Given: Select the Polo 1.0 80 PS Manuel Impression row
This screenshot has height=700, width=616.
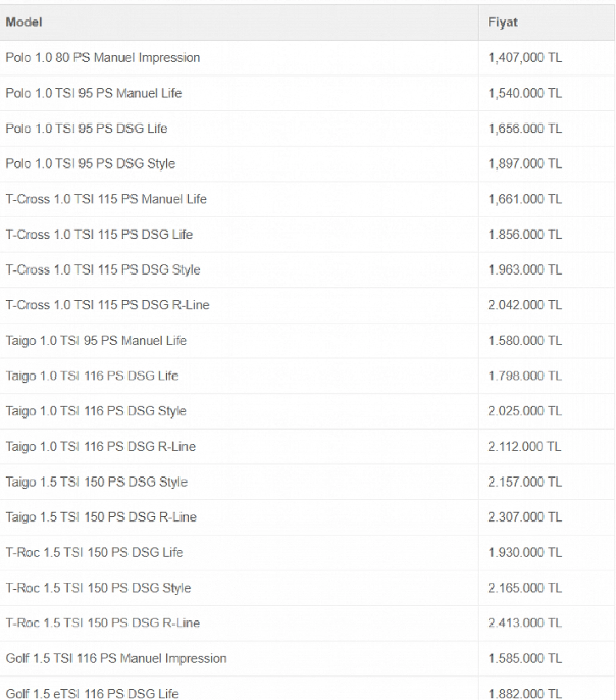Looking at the screenshot, I should tap(103, 58).
